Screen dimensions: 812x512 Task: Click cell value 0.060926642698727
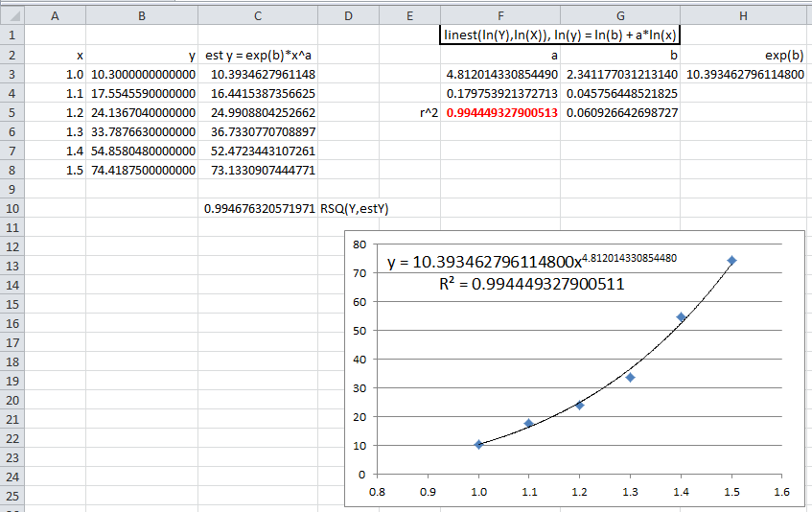[x=620, y=112]
